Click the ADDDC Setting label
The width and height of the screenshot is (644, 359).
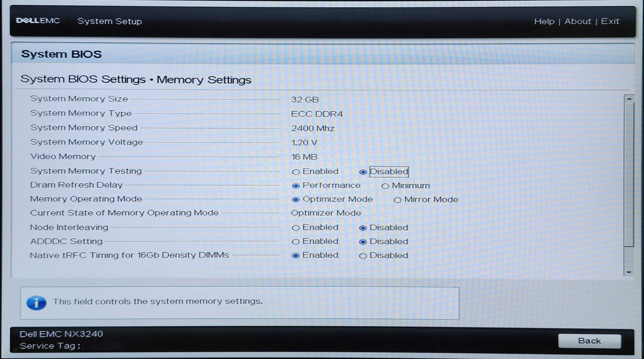point(66,241)
